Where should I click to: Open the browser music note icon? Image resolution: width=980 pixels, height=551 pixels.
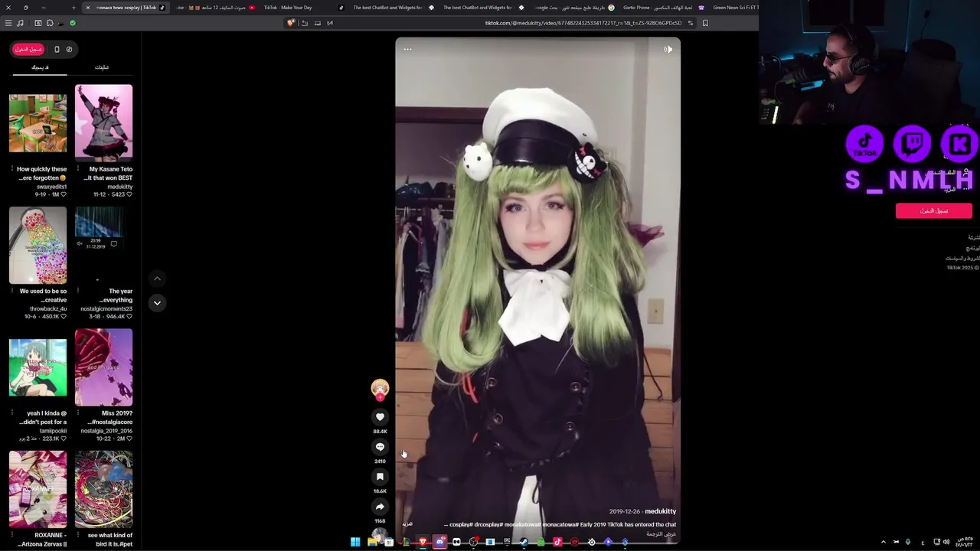tap(20, 23)
